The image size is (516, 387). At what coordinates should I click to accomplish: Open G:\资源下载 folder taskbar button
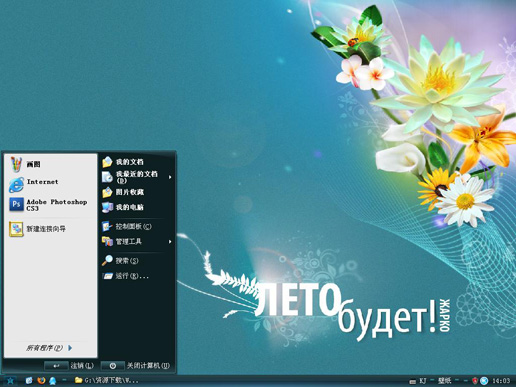[x=107, y=380]
